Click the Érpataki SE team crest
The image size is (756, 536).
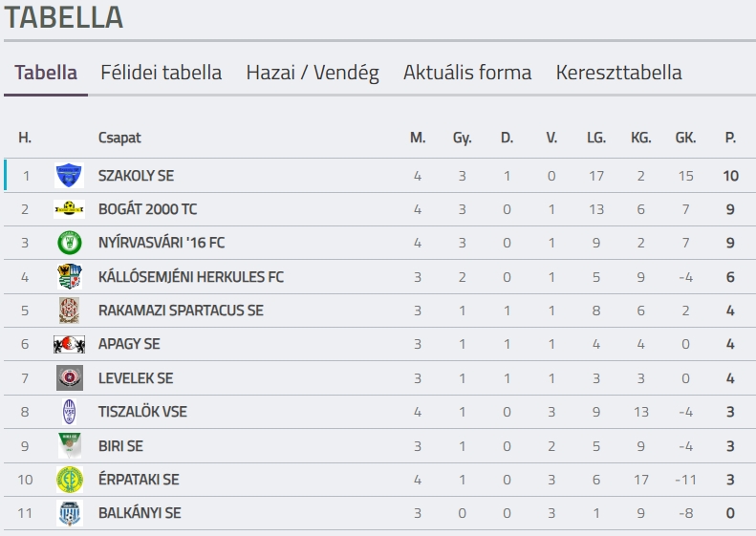[x=69, y=480]
